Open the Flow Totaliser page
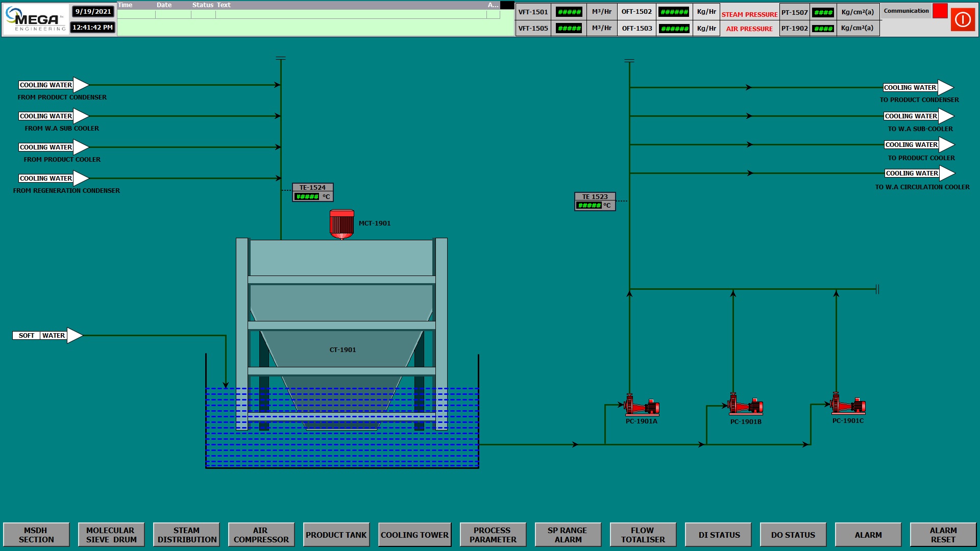 [x=643, y=535]
